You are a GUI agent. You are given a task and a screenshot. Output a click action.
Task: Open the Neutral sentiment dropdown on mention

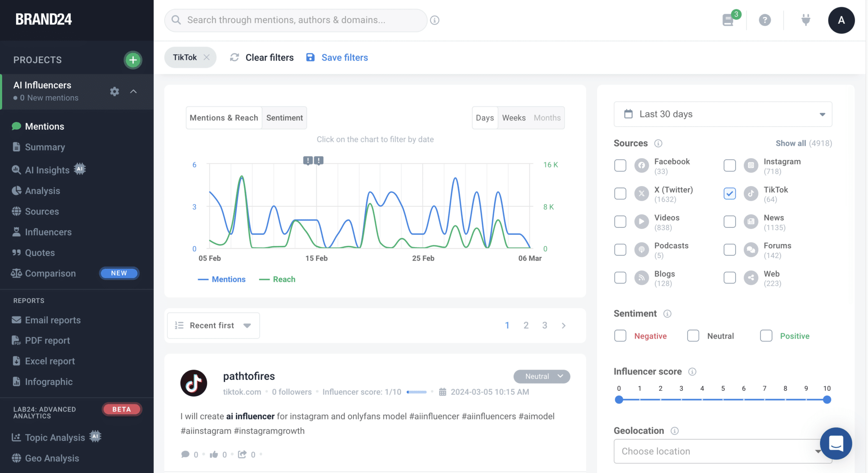(542, 376)
